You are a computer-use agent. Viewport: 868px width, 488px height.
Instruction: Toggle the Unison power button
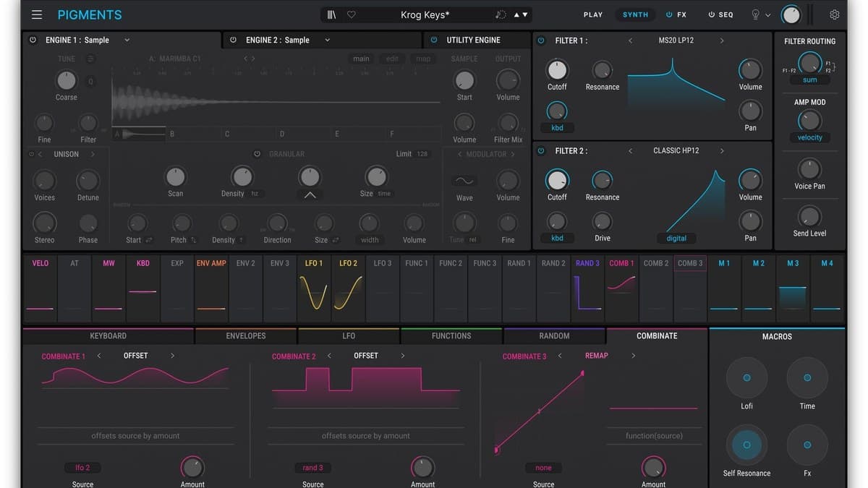point(31,154)
